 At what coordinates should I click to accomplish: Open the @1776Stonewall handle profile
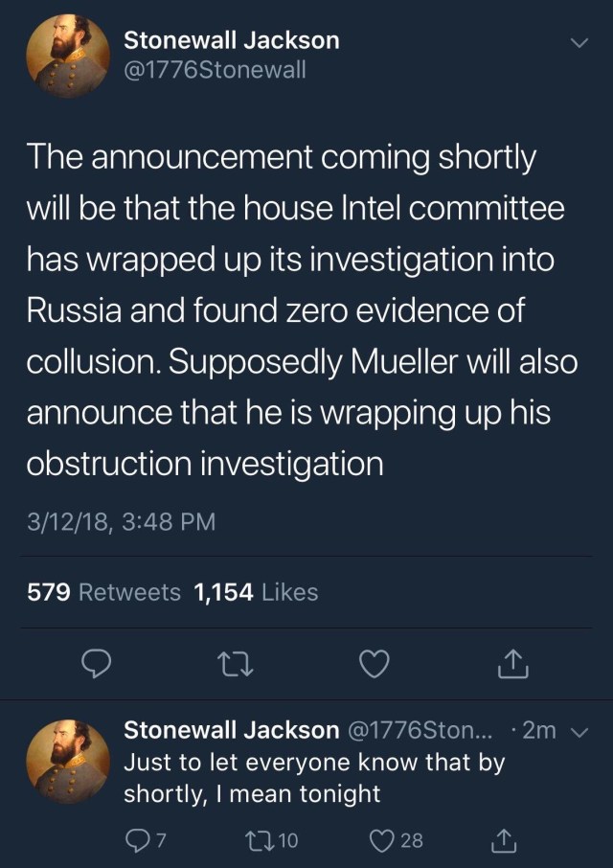click(215, 70)
